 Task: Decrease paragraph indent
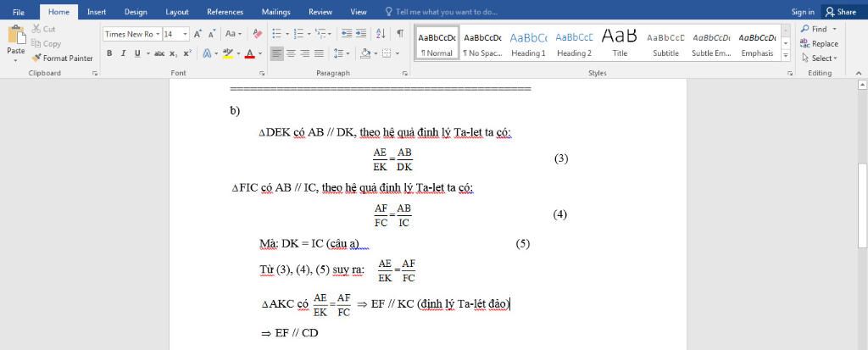point(347,34)
